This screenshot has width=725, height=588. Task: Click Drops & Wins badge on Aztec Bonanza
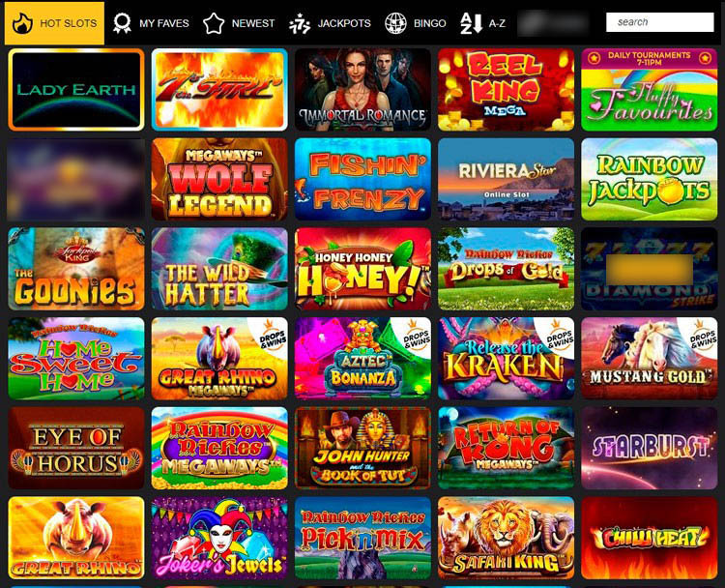point(416,338)
